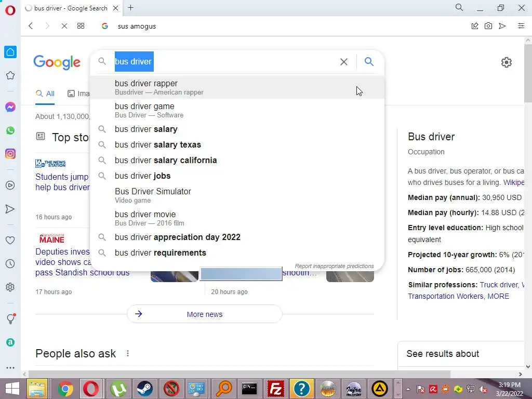Open Opera settings gear in sidebar

[x=10, y=287]
